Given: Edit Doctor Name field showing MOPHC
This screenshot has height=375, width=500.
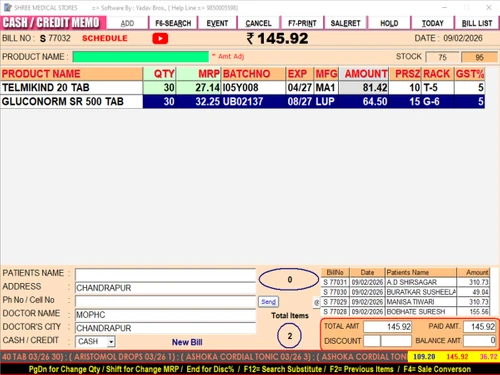Looking at the screenshot, I should pyautogui.click(x=165, y=315).
